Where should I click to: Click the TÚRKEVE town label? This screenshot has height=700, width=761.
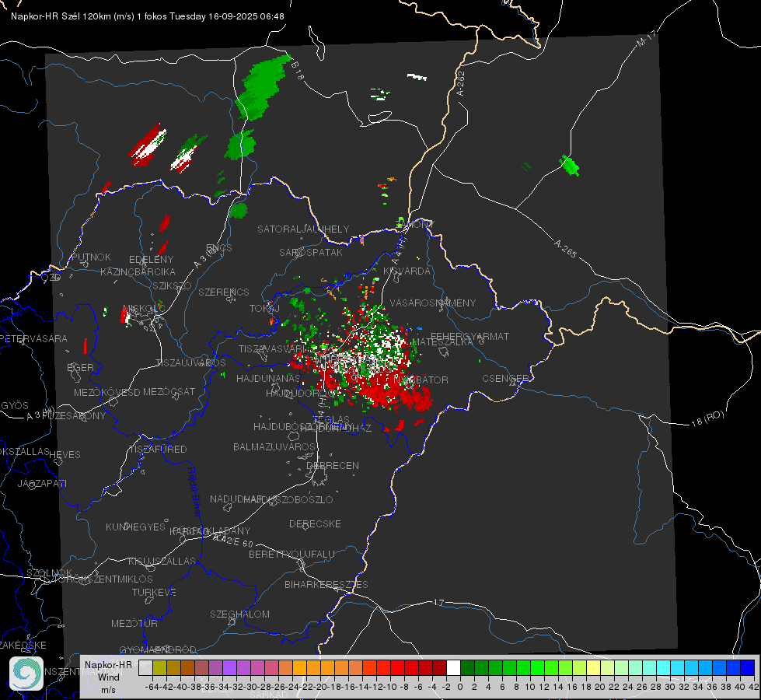[x=154, y=592]
